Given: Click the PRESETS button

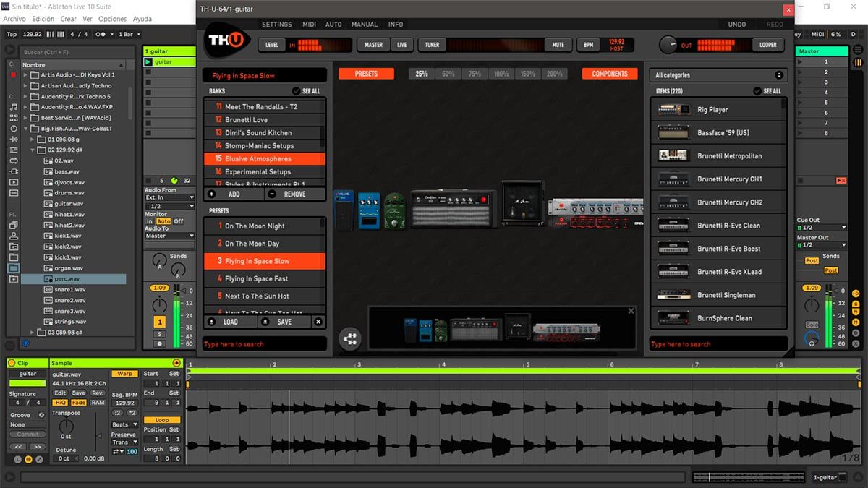Looking at the screenshot, I should click(x=366, y=74).
